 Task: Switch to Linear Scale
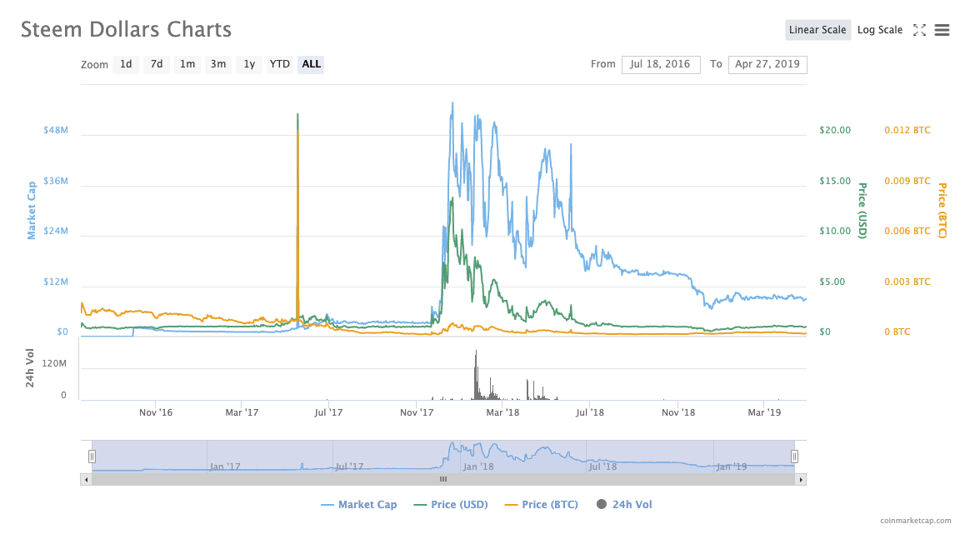coord(817,30)
